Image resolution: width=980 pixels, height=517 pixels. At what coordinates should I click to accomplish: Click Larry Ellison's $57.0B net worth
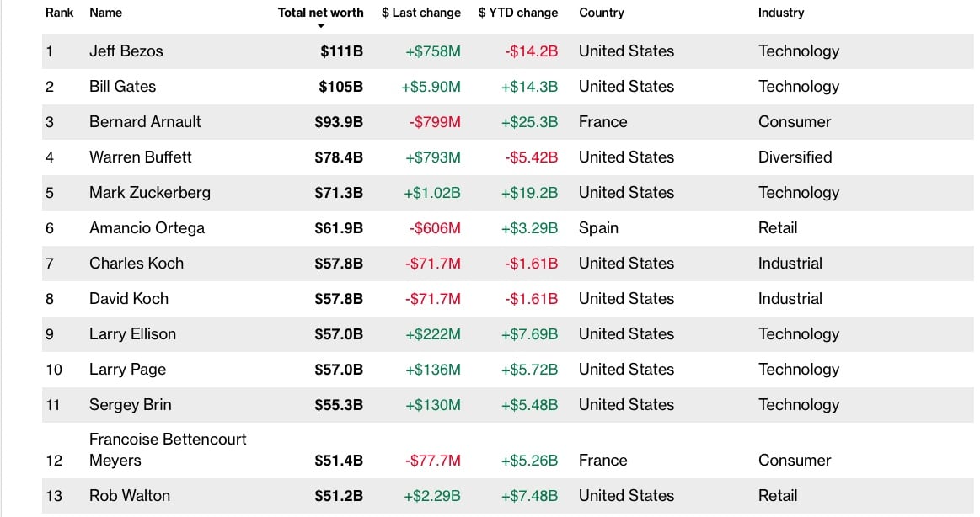(x=339, y=334)
